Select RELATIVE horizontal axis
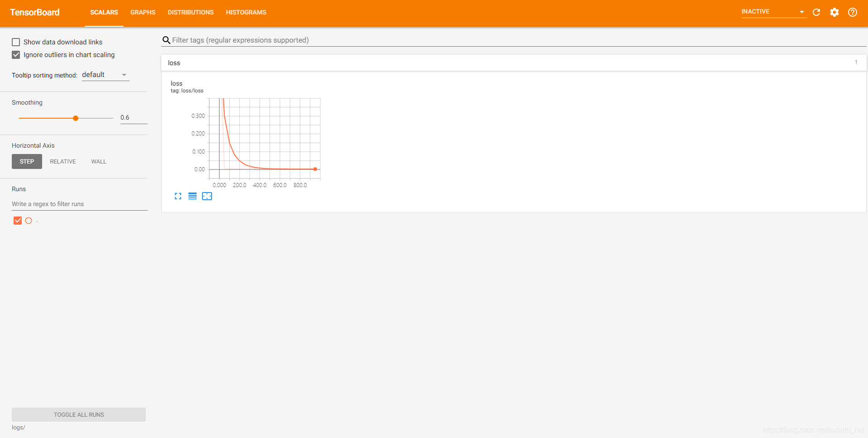The image size is (868, 438). [x=63, y=162]
